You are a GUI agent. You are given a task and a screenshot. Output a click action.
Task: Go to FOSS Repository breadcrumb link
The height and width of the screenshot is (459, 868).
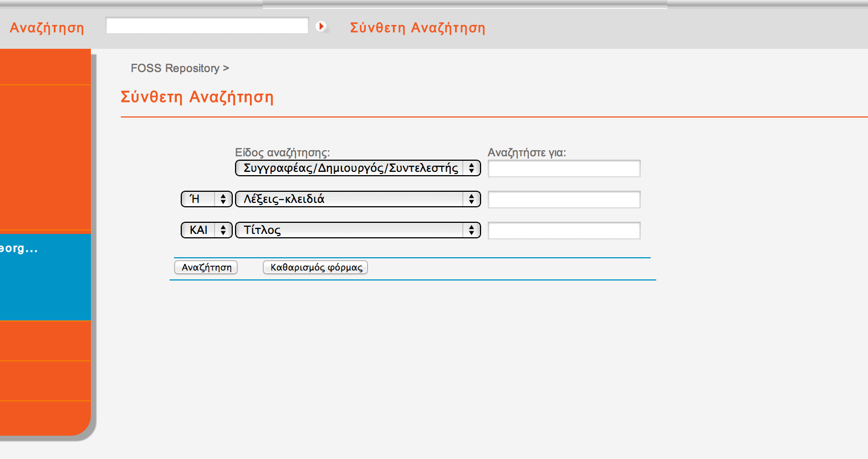(175, 68)
